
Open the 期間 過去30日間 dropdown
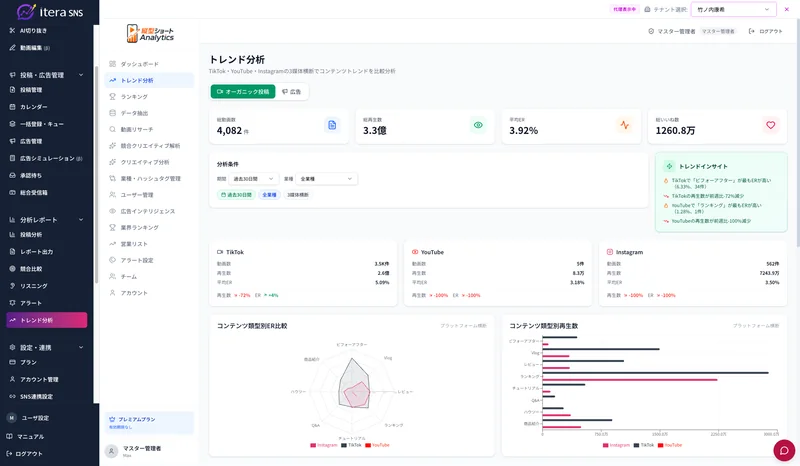point(253,179)
